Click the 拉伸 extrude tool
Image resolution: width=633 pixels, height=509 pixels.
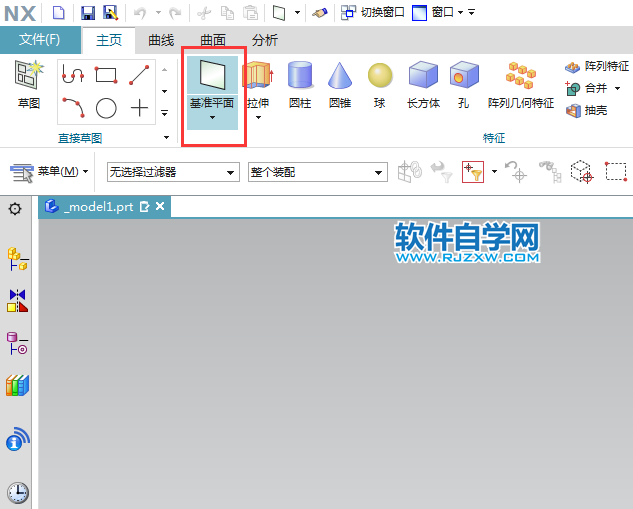pos(258,85)
